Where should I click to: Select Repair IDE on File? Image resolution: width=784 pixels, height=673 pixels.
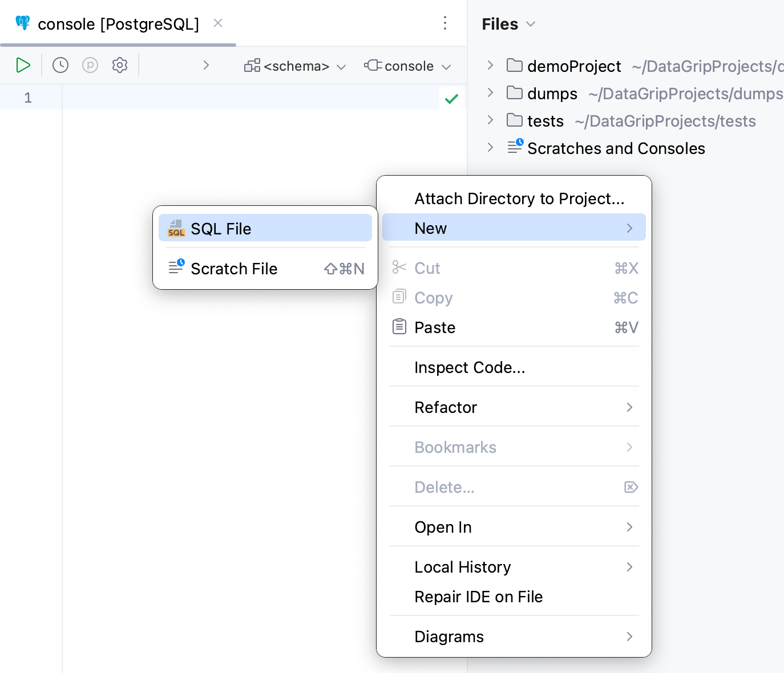tap(479, 596)
